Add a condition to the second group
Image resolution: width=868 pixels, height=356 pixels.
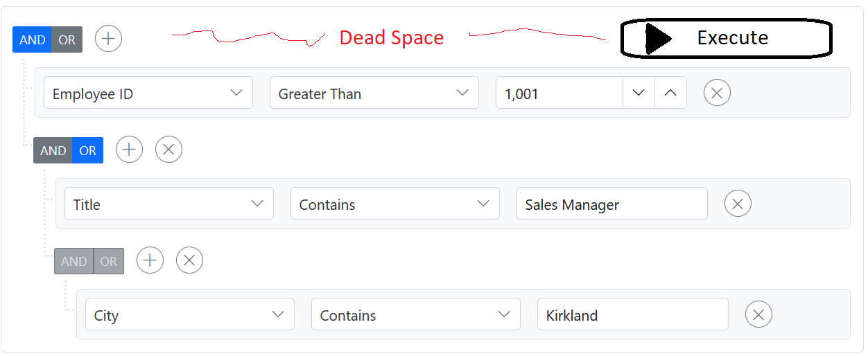129,149
